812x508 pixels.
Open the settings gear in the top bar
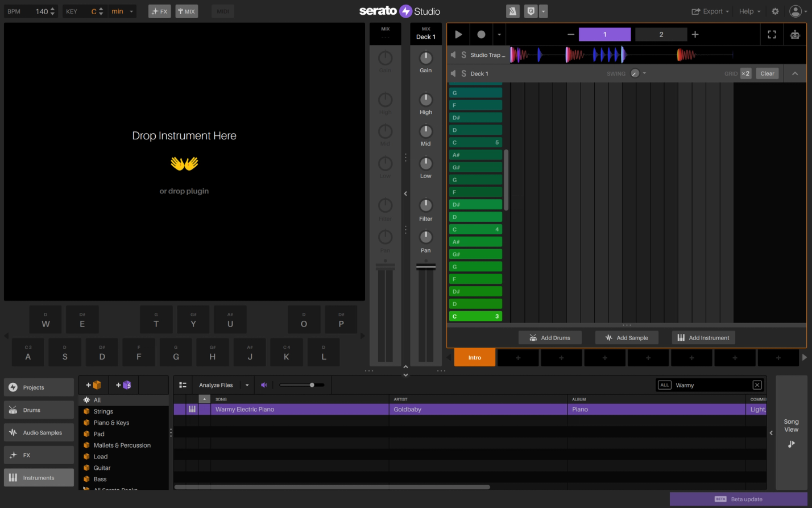point(774,11)
